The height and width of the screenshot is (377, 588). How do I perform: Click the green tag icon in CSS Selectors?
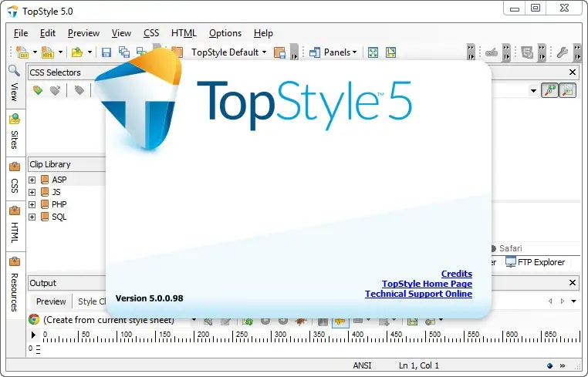pyautogui.click(x=38, y=90)
